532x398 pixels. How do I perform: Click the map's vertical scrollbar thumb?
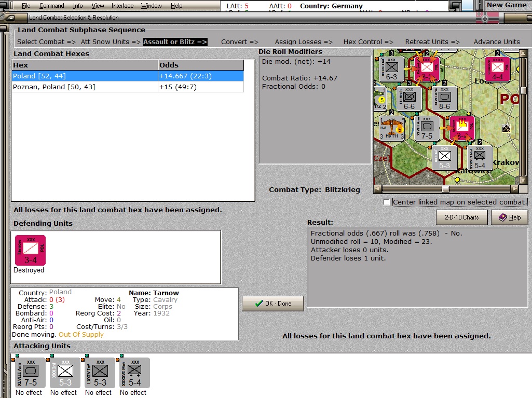tap(523, 90)
